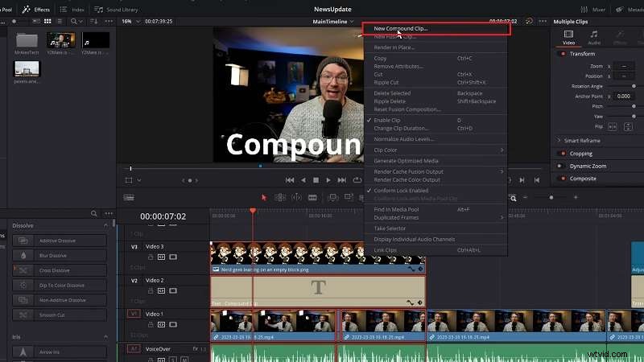Select Trim Edit Mode tool
This screenshot has height=362, width=644.
click(280, 197)
